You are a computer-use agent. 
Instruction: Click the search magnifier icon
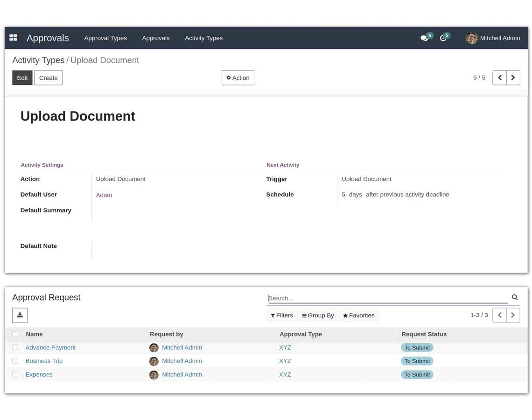(515, 297)
